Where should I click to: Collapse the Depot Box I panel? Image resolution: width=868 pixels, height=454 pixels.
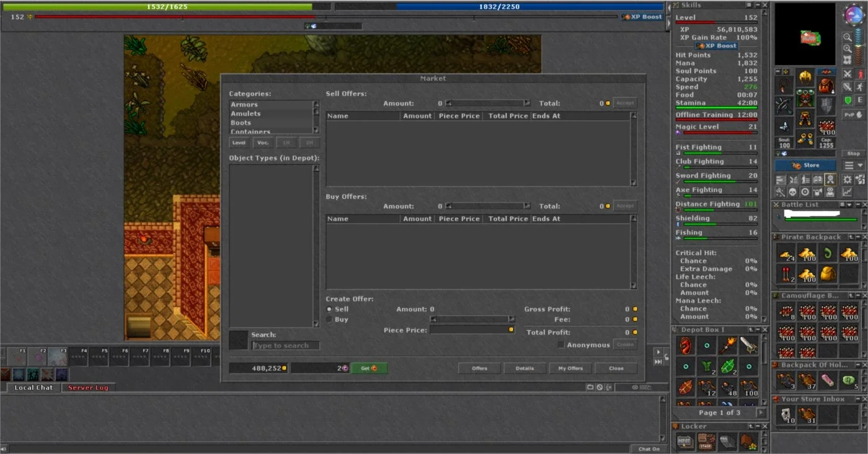pos(758,330)
